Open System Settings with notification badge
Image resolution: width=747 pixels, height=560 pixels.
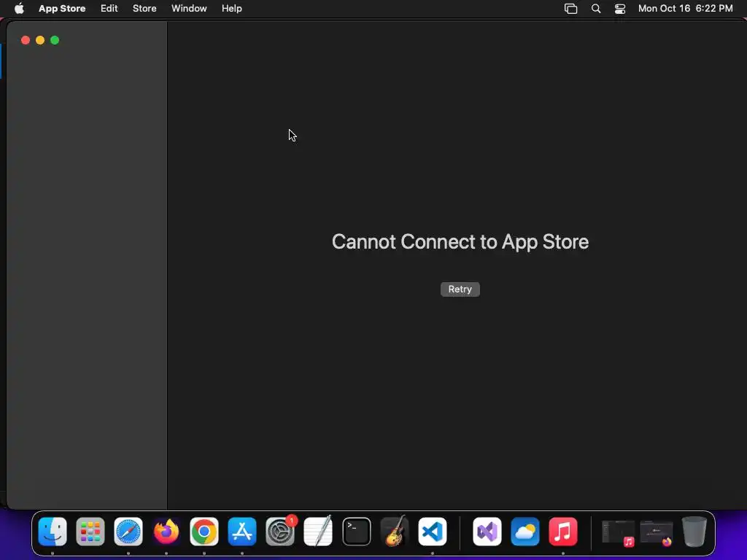click(280, 532)
